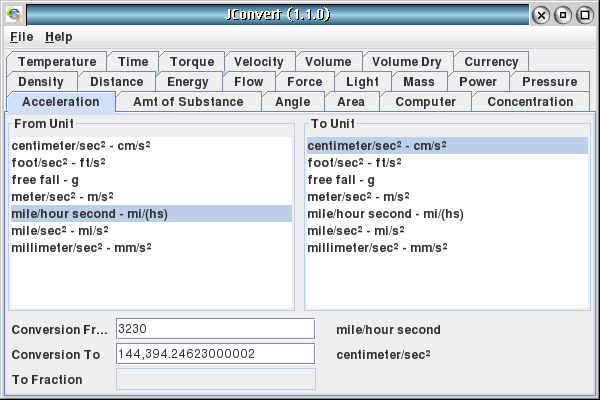Switch to the Computer tab
The image size is (600, 400).
coord(426,102)
